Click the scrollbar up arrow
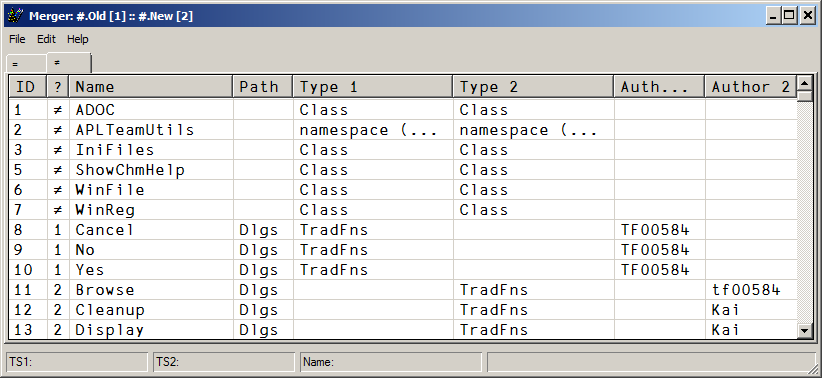Screen dimensions: 822x378 804,83
